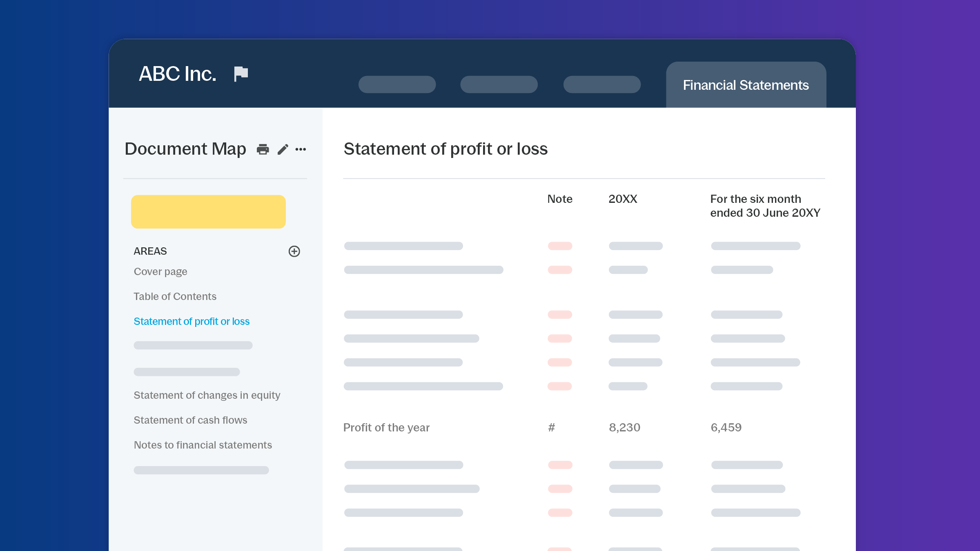980x551 pixels.
Task: Open the three-dot more options menu
Action: click(x=301, y=149)
